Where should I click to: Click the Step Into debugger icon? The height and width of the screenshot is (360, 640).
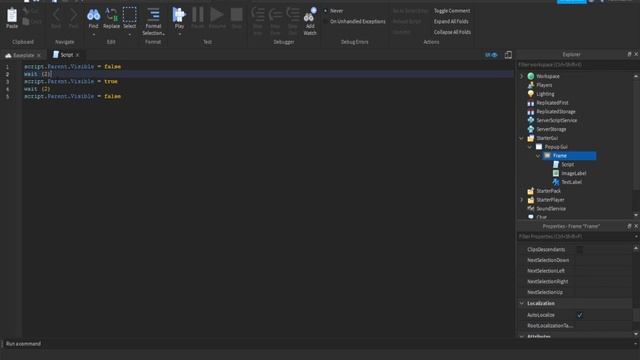click(x=258, y=15)
